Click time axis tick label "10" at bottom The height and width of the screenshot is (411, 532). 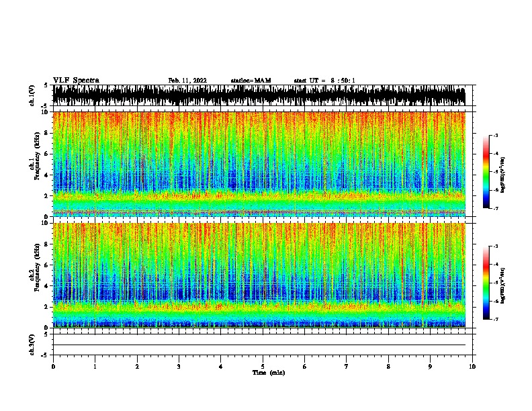[x=472, y=367]
